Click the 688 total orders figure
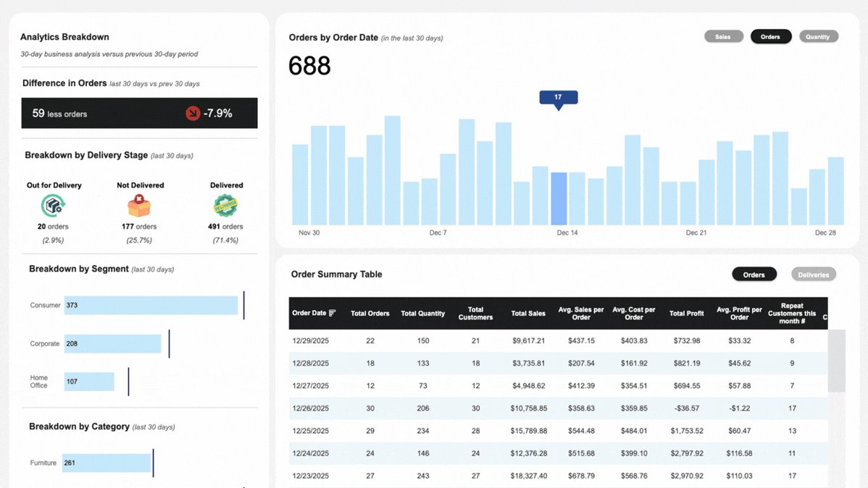Image resolution: width=868 pixels, height=488 pixels. (309, 66)
